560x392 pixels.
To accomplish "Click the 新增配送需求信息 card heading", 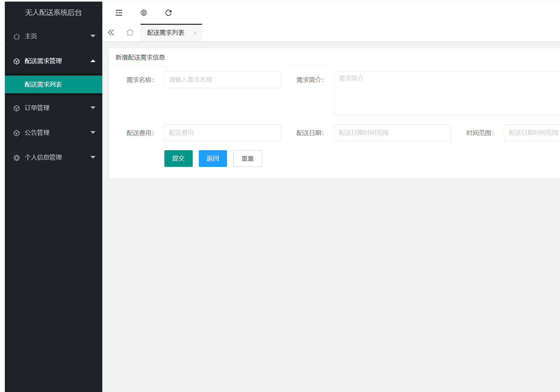I will [x=140, y=57].
